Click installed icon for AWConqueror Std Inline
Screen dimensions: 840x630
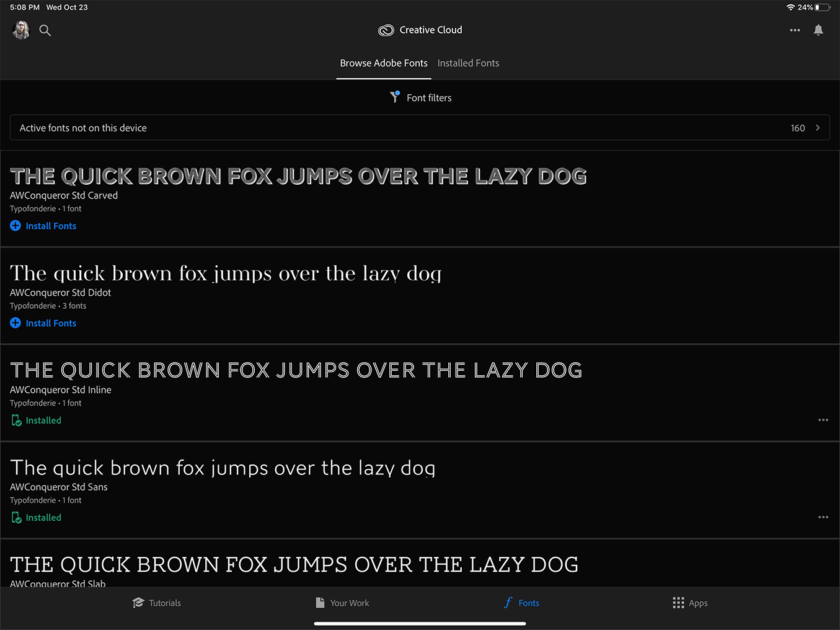[x=17, y=420]
